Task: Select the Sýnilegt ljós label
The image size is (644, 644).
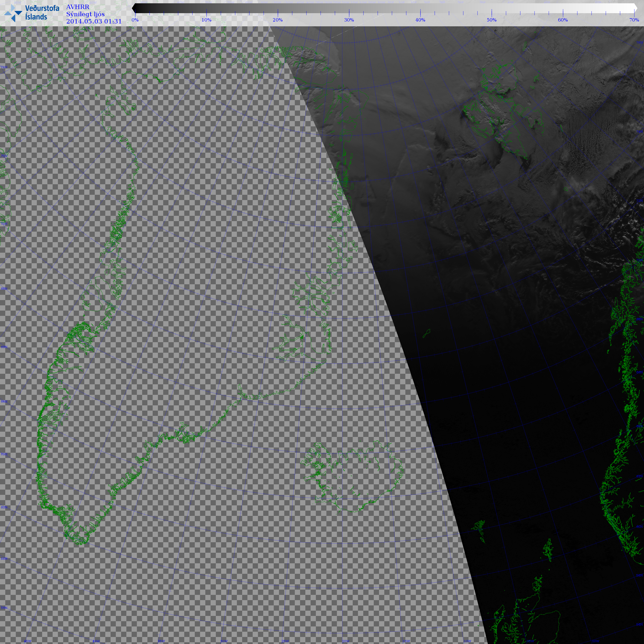Action: [x=85, y=14]
